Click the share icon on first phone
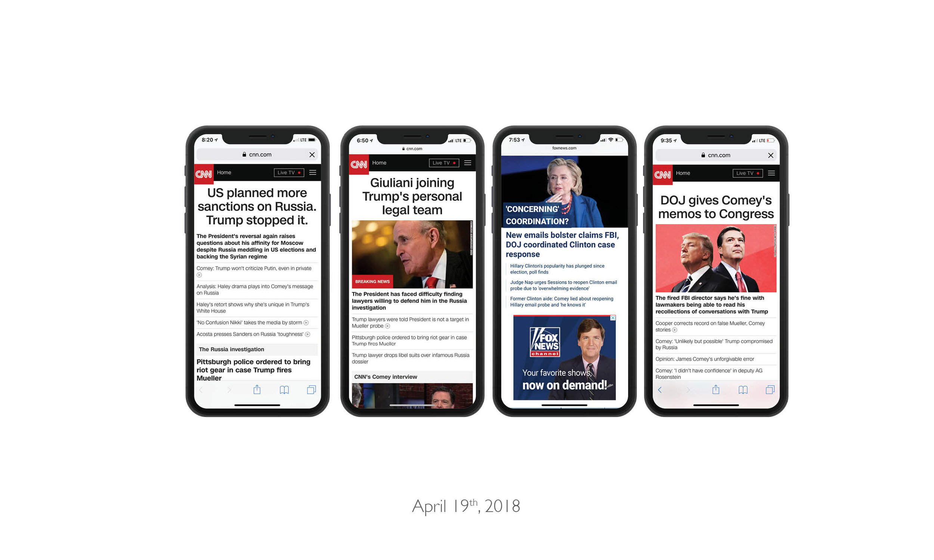934x560 pixels. (258, 390)
